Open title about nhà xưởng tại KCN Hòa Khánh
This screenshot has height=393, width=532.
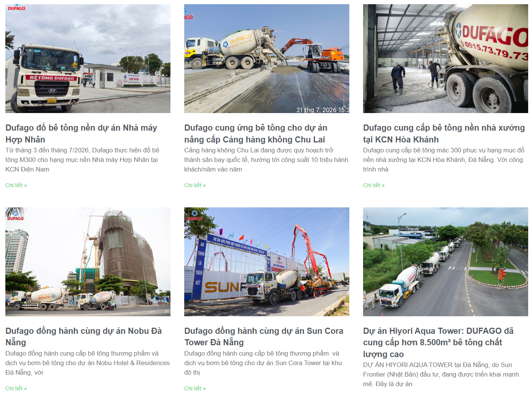pos(444,134)
